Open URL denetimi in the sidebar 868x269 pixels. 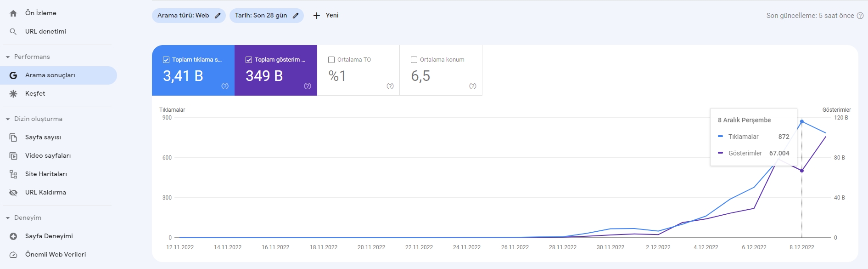pos(58,32)
